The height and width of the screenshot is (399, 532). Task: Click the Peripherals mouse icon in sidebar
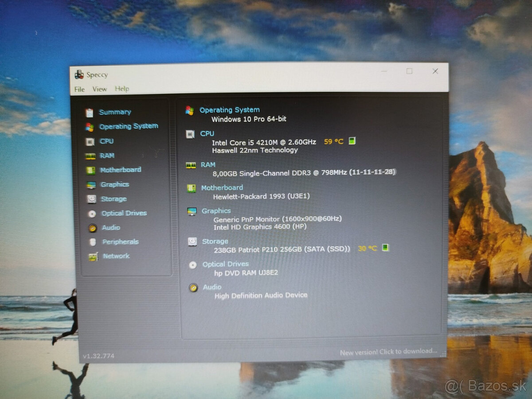pyautogui.click(x=92, y=242)
